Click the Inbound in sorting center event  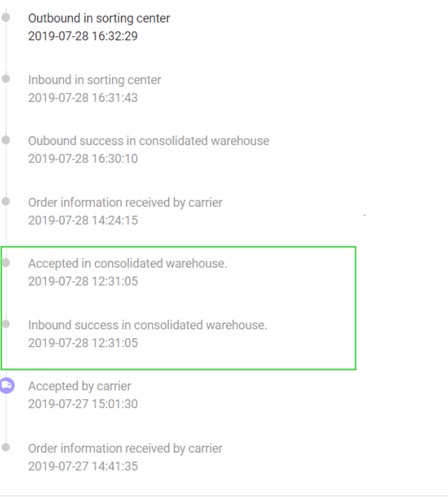pos(94,79)
